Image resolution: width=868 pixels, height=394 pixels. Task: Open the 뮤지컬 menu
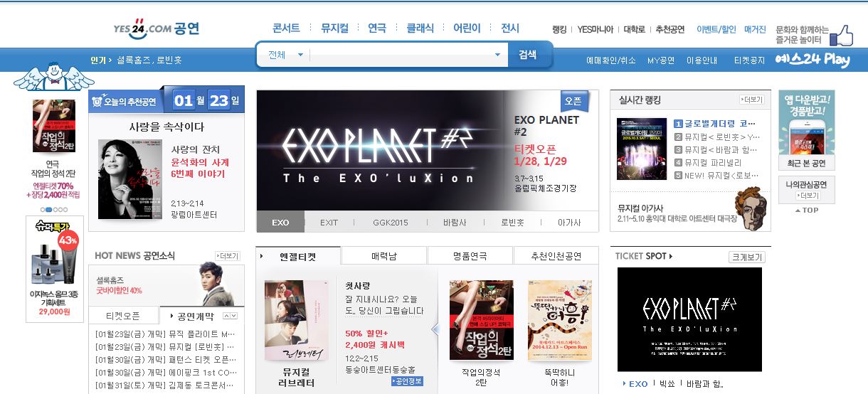click(334, 28)
